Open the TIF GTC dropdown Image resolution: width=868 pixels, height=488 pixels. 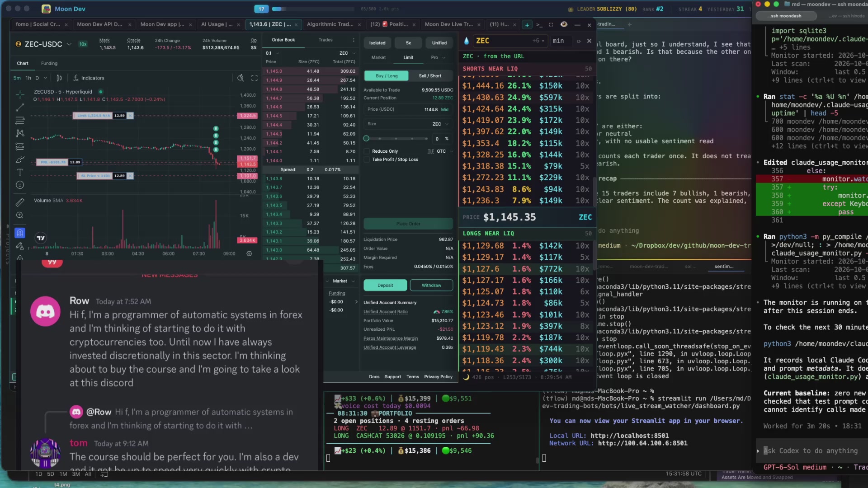point(444,151)
